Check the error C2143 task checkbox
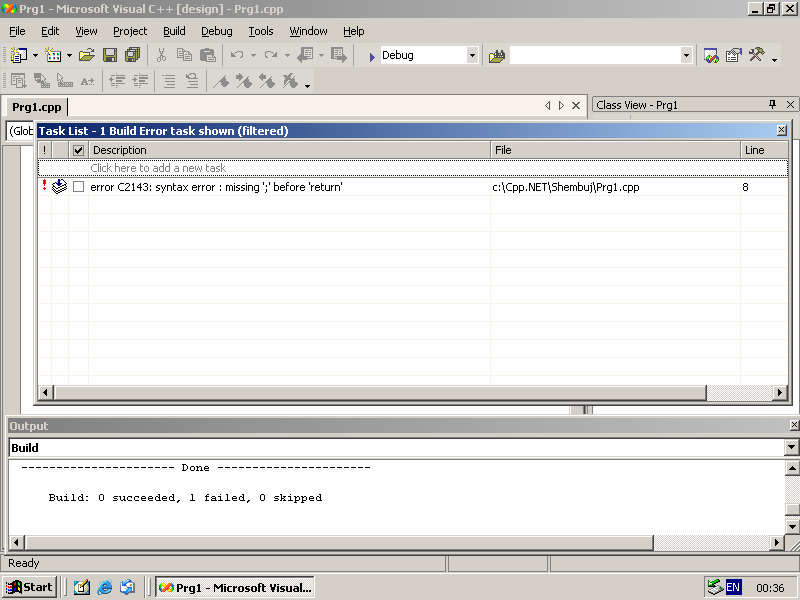Viewport: 800px width, 600px height. [x=79, y=187]
